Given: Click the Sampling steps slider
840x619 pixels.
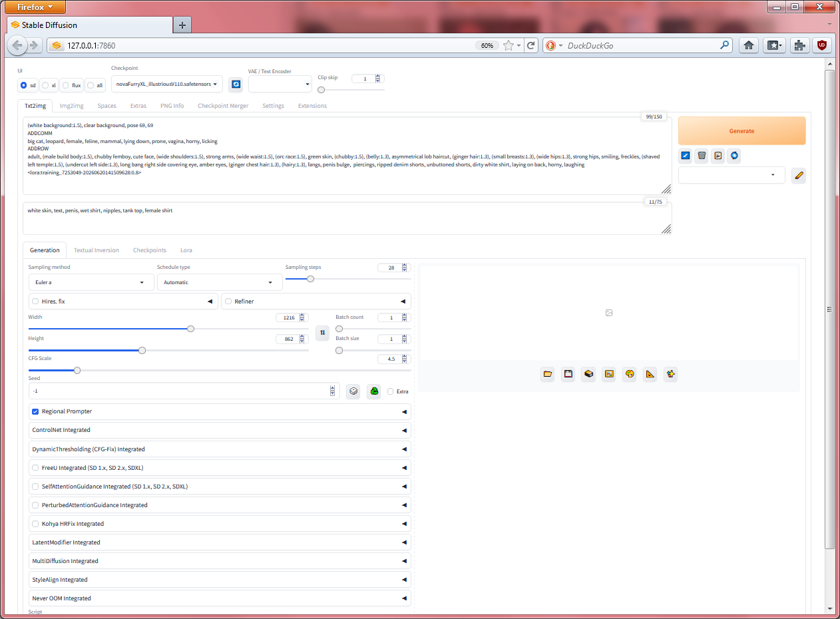Looking at the screenshot, I should (348, 279).
